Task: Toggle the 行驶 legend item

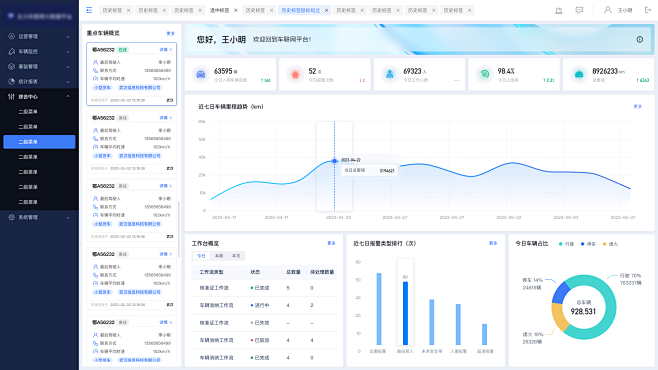Action: tap(567, 244)
